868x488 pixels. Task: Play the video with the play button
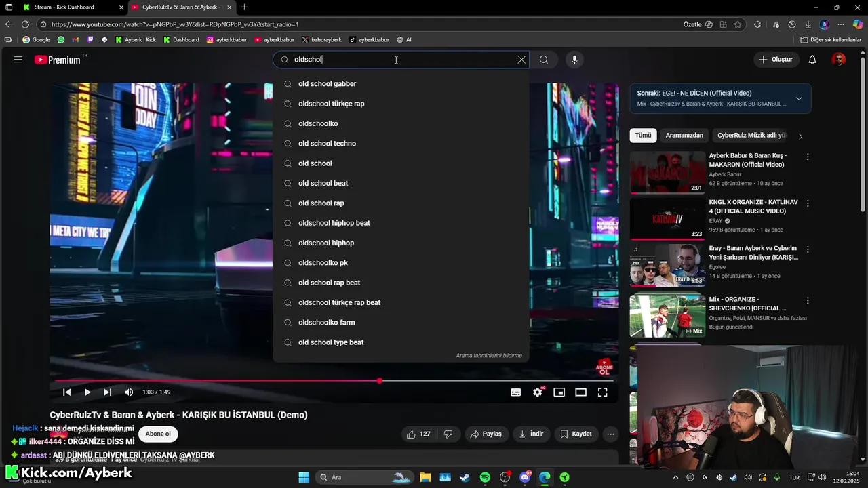tap(87, 392)
